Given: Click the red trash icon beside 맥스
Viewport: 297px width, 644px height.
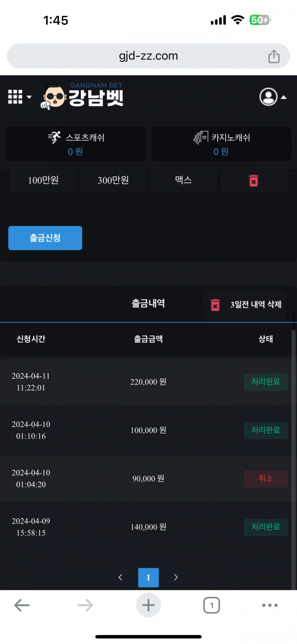Looking at the screenshot, I should click(253, 181).
